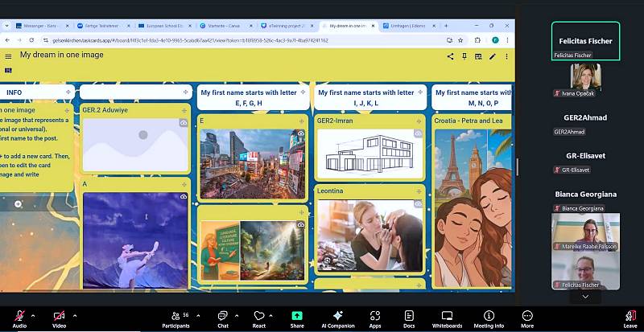
Task: Click the Leave meeting button
Action: tap(630, 319)
